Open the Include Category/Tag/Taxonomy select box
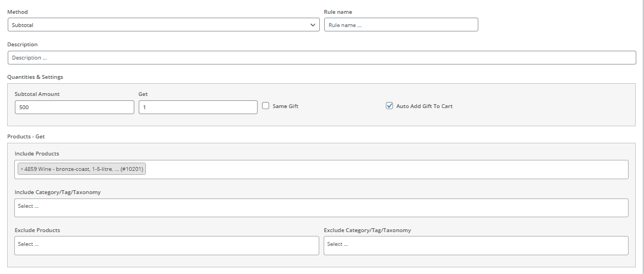The image size is (644, 274). [321, 207]
